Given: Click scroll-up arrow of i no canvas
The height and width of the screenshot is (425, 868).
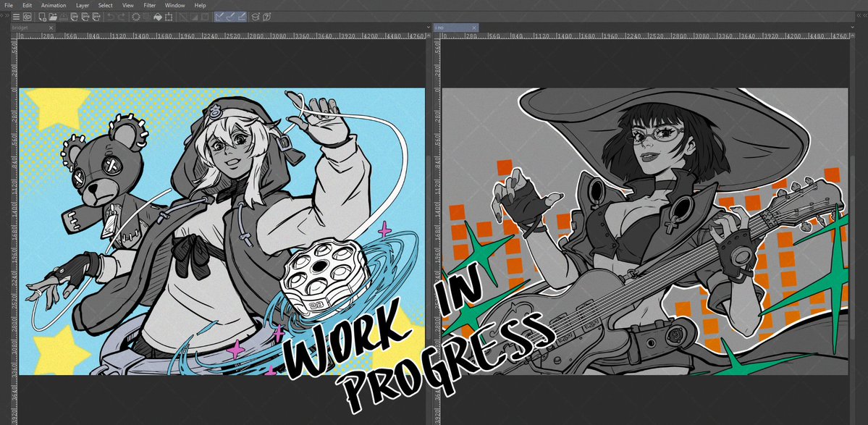Looking at the screenshot, I should [851, 35].
